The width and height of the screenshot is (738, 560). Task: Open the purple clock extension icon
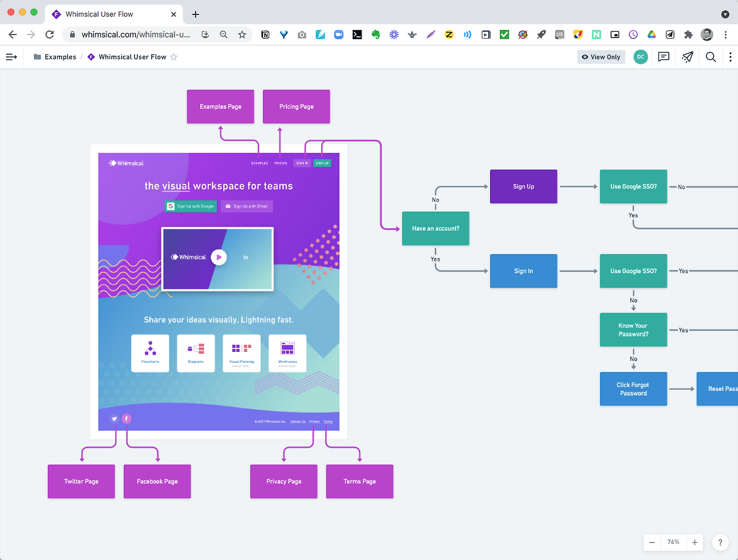(x=633, y=35)
